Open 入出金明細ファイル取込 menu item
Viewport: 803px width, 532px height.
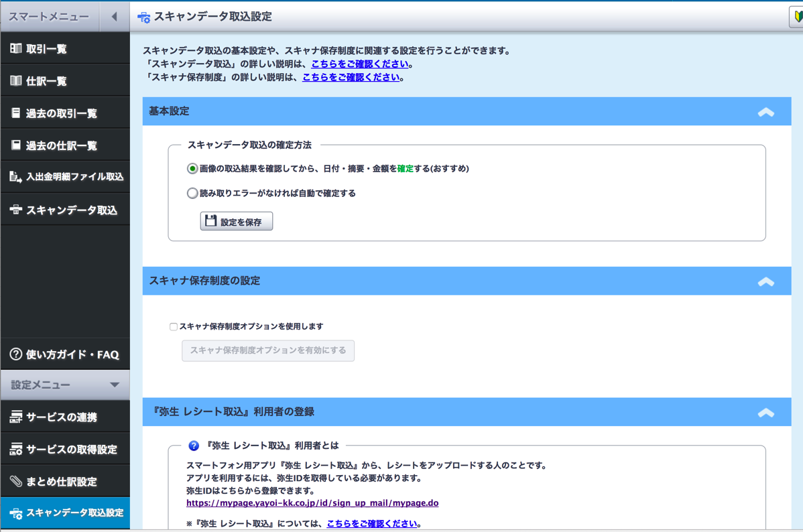[x=65, y=177]
